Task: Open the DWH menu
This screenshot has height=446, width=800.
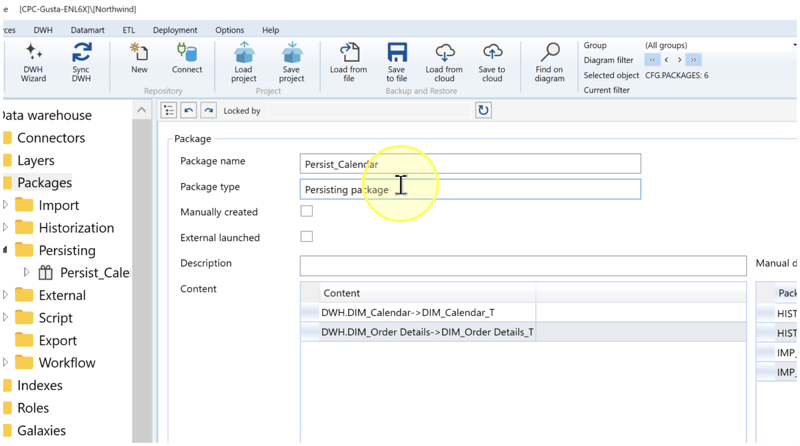Action: (43, 30)
